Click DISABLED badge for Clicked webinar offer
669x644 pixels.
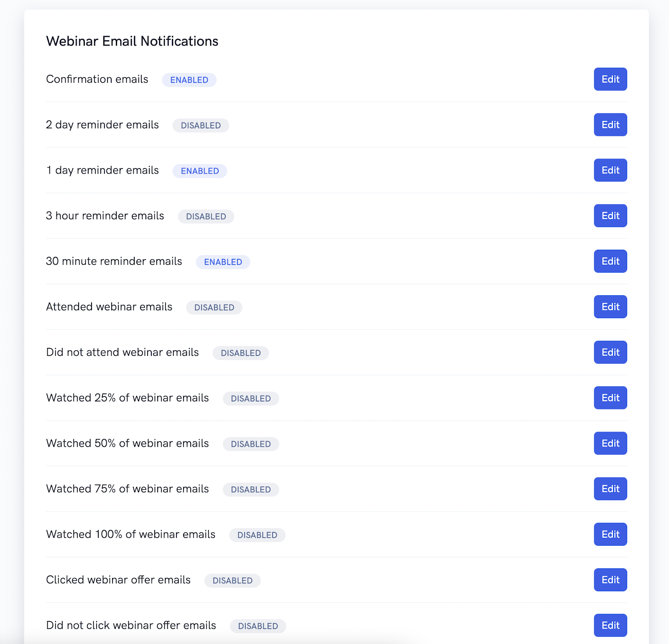(x=232, y=581)
